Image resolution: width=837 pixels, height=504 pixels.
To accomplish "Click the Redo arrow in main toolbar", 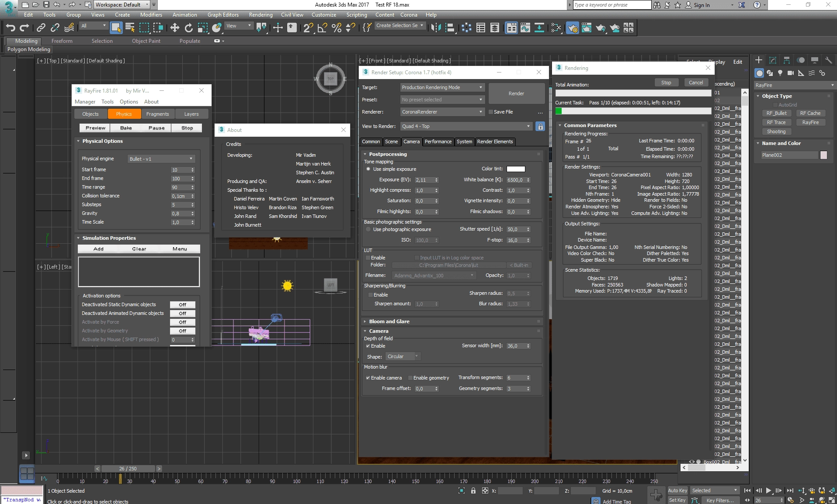I will click(24, 28).
